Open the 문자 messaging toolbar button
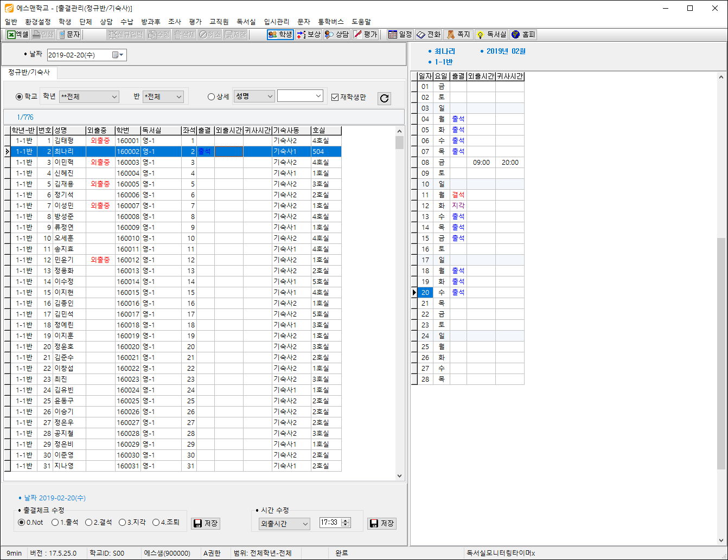Viewport: 728px width, 560px height. coord(69,35)
